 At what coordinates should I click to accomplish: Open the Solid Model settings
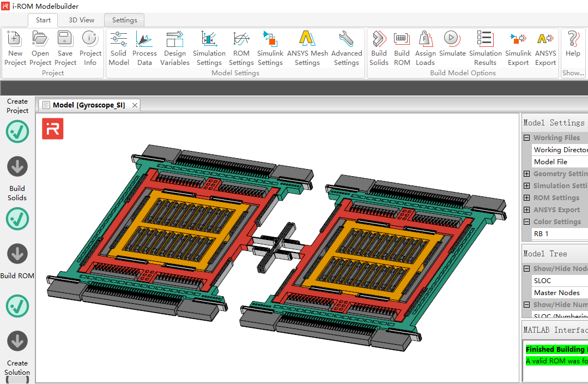pos(118,48)
